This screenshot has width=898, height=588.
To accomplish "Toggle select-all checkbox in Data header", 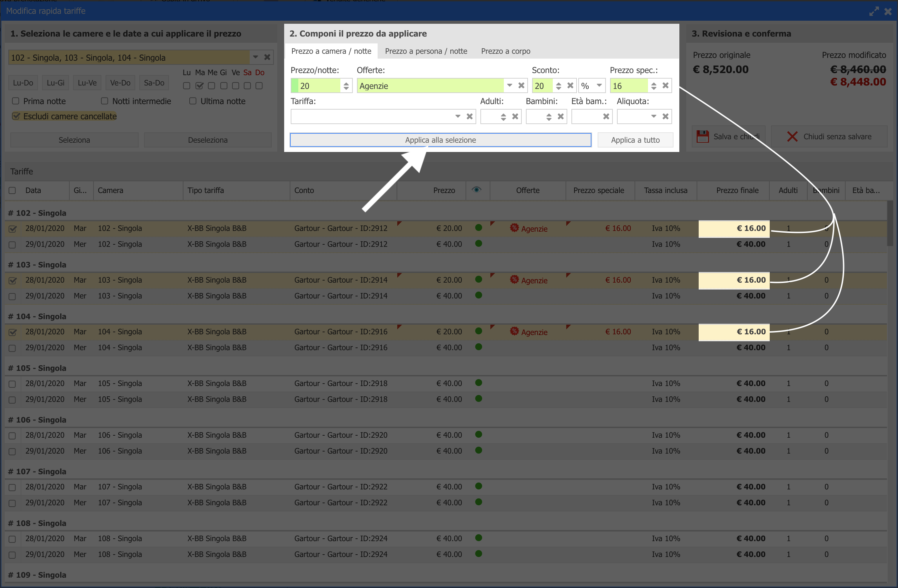I will click(12, 191).
